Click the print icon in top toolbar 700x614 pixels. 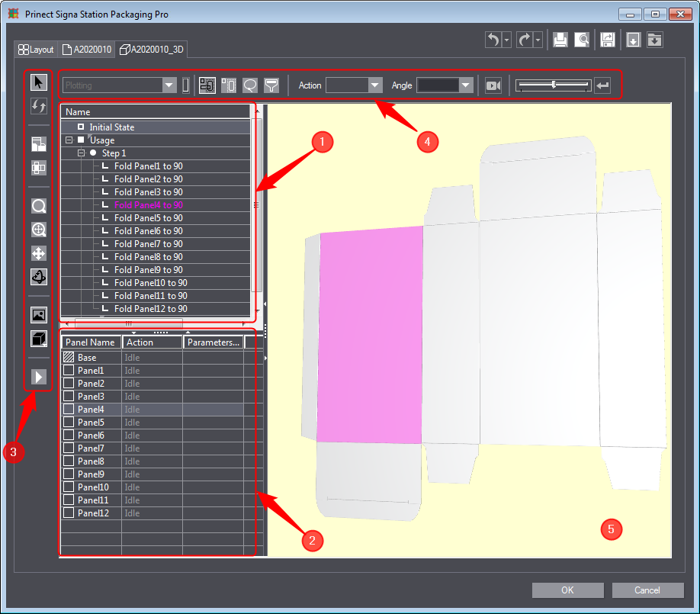point(560,40)
